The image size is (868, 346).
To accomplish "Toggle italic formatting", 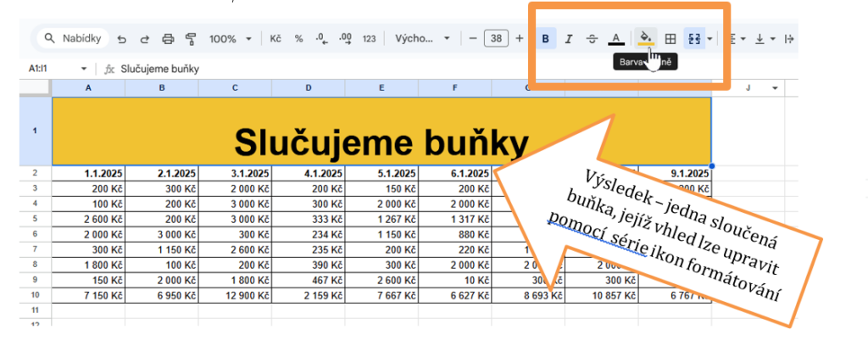I will 569,39.
